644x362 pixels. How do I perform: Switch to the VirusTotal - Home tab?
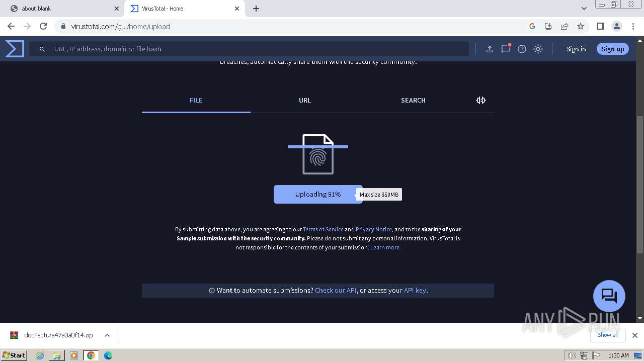(185, 9)
